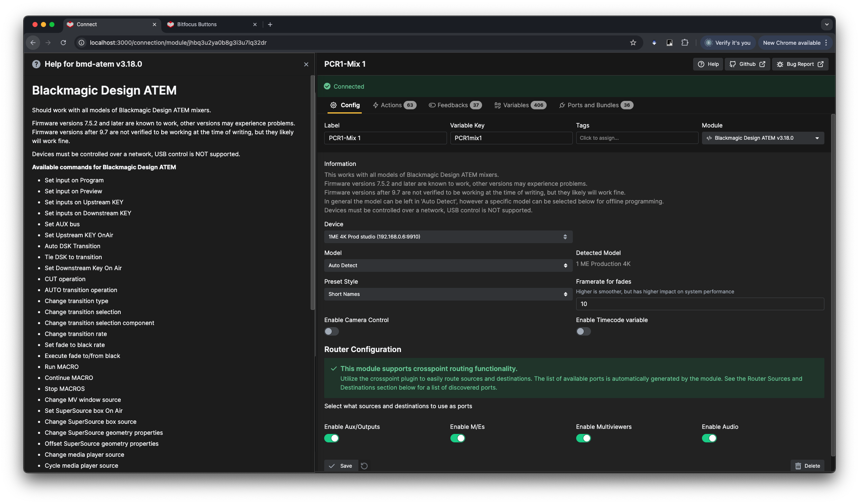Reload the current page
859x504 pixels.
click(x=63, y=43)
